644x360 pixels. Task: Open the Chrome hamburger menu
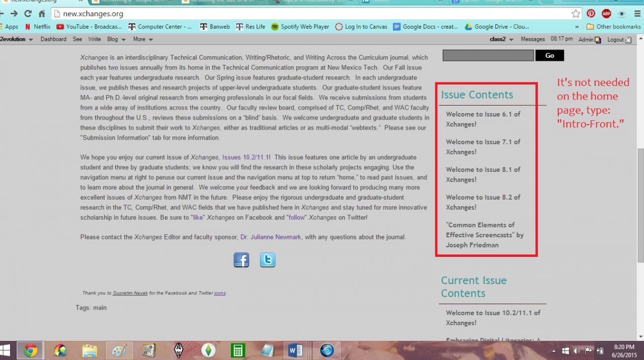637,14
